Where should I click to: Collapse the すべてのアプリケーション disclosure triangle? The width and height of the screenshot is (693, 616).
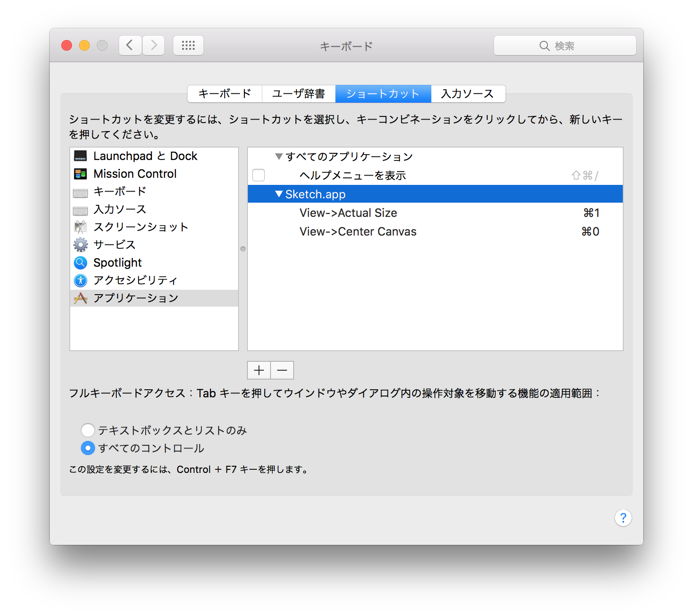click(279, 156)
